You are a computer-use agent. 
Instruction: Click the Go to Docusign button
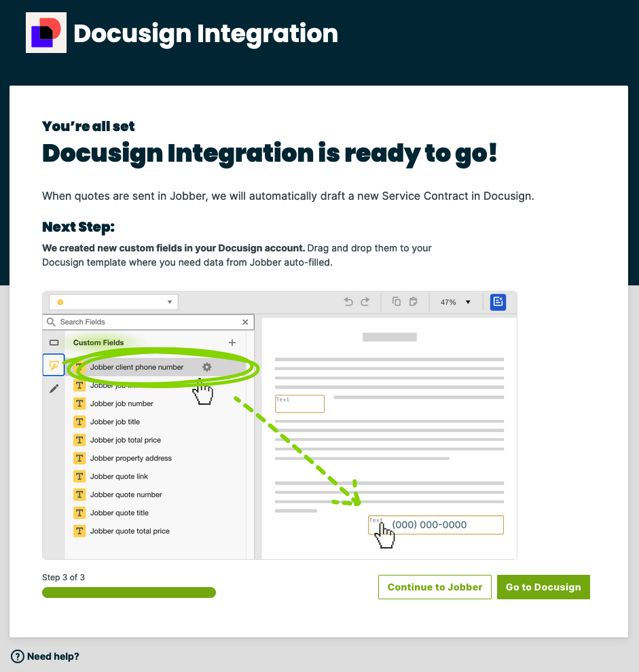(x=543, y=587)
